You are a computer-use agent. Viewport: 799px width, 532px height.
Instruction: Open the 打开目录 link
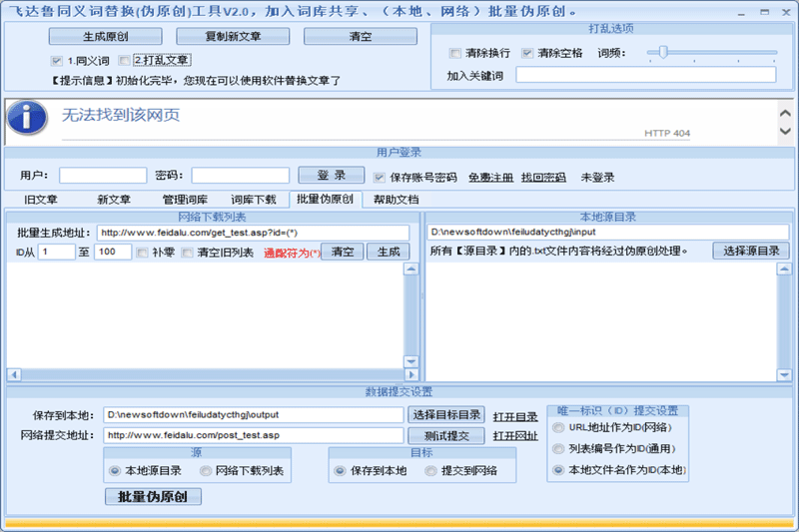pos(515,416)
